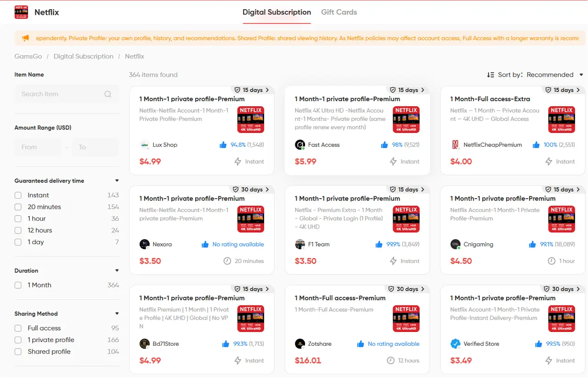Click thumbs-up icon next to 99.9% rating
The image size is (588, 378).
click(379, 244)
